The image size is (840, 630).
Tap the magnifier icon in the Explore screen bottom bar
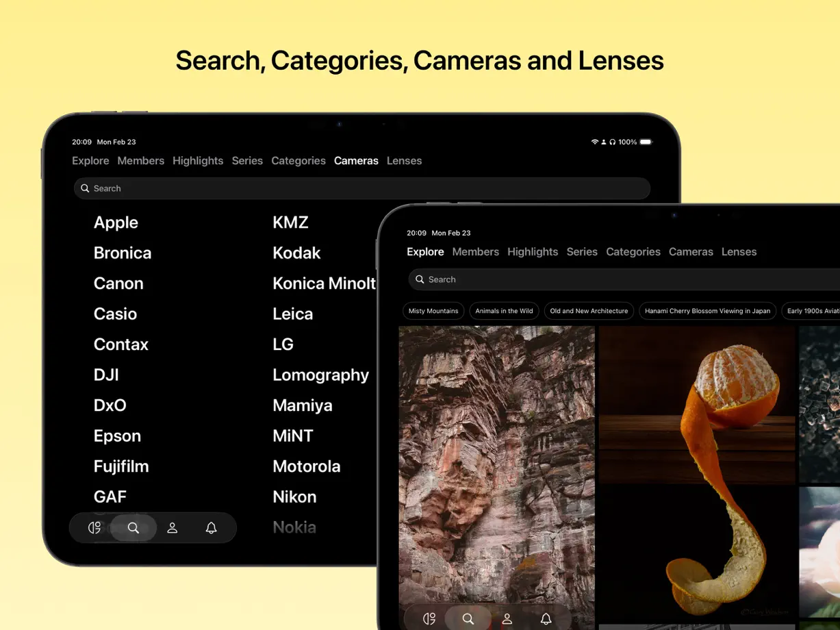click(x=468, y=619)
